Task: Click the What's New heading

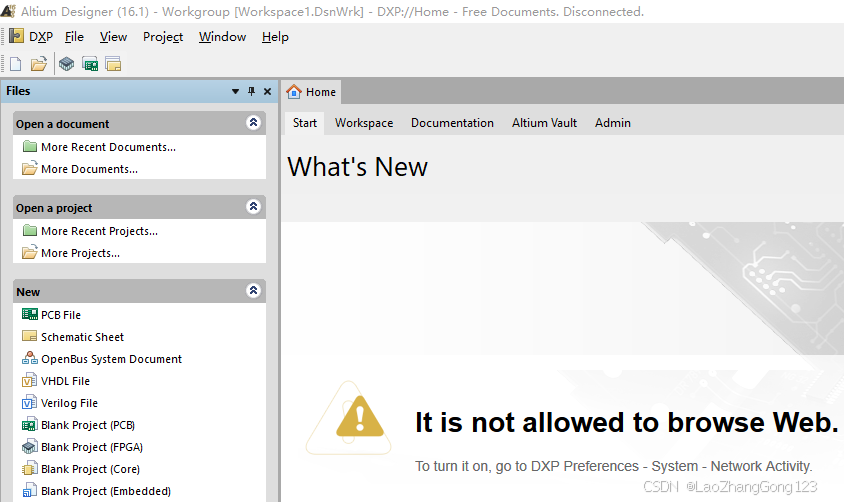Action: [x=357, y=167]
